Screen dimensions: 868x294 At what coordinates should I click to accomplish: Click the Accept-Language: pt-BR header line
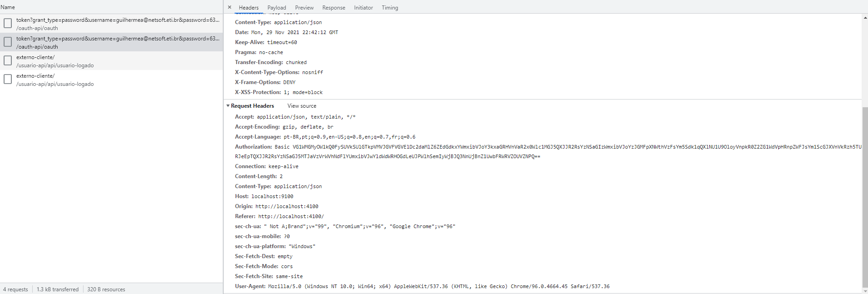tap(325, 137)
